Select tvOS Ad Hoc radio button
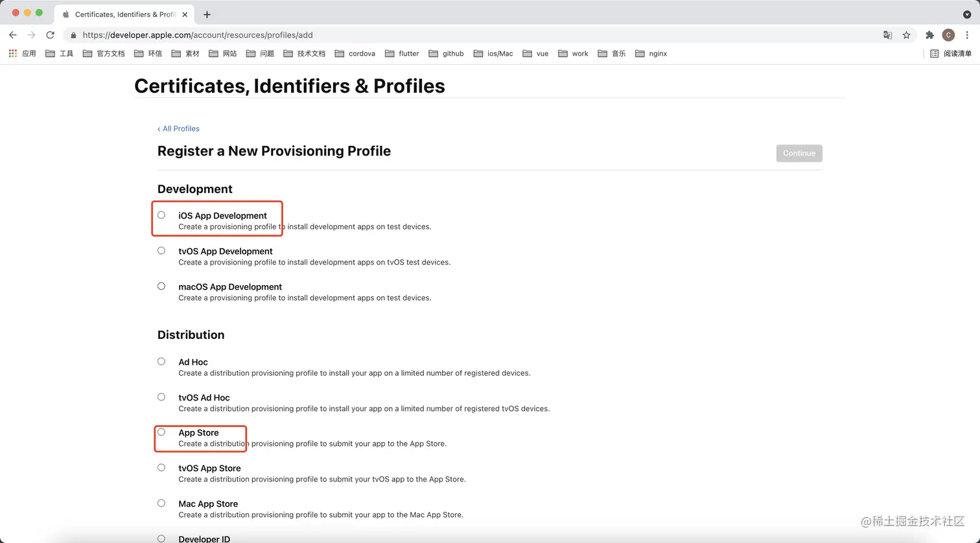980x543 pixels. click(x=161, y=397)
